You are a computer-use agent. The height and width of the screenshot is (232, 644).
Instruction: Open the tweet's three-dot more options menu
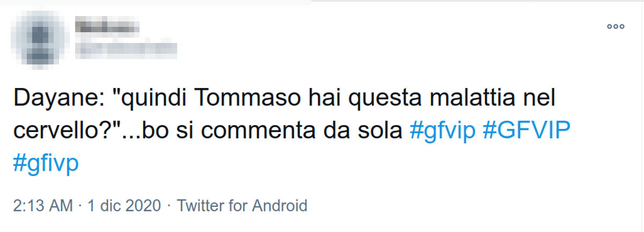[616, 26]
